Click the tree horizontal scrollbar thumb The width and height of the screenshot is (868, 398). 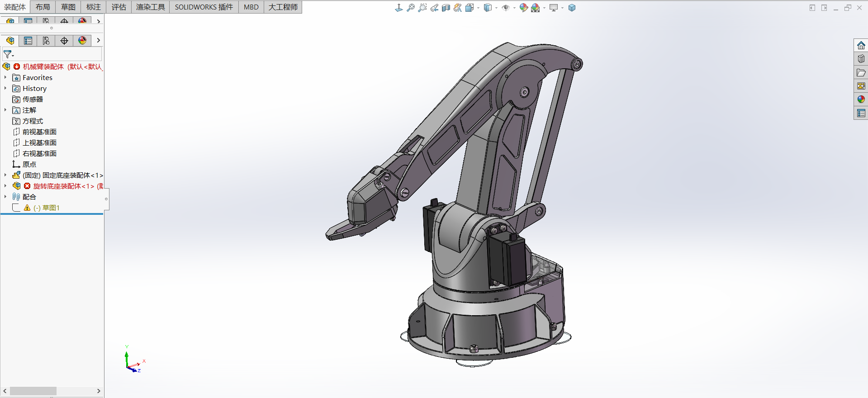coord(33,391)
